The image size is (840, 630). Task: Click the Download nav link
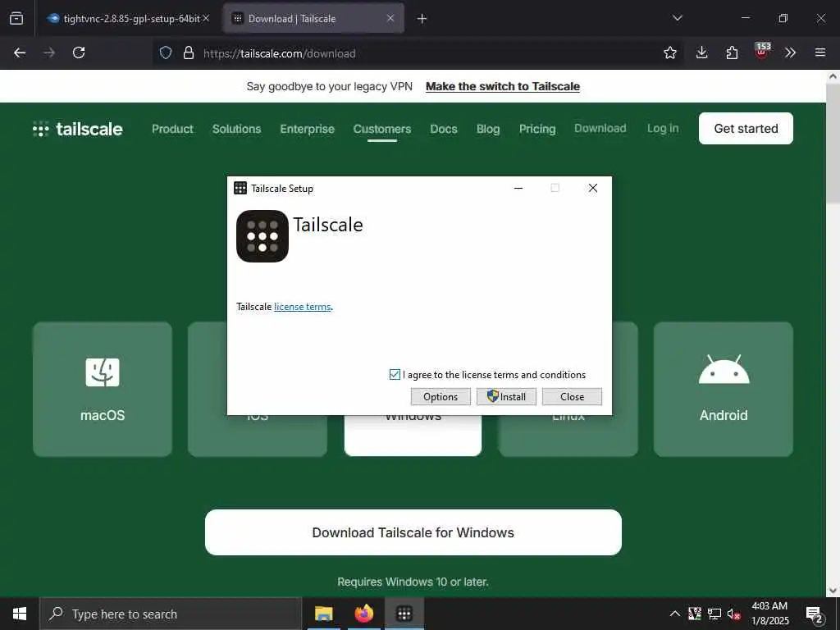click(x=600, y=128)
